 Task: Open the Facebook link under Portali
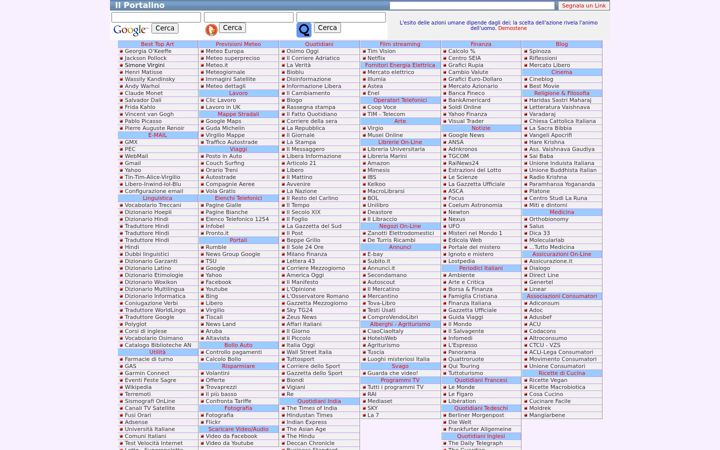click(x=218, y=282)
